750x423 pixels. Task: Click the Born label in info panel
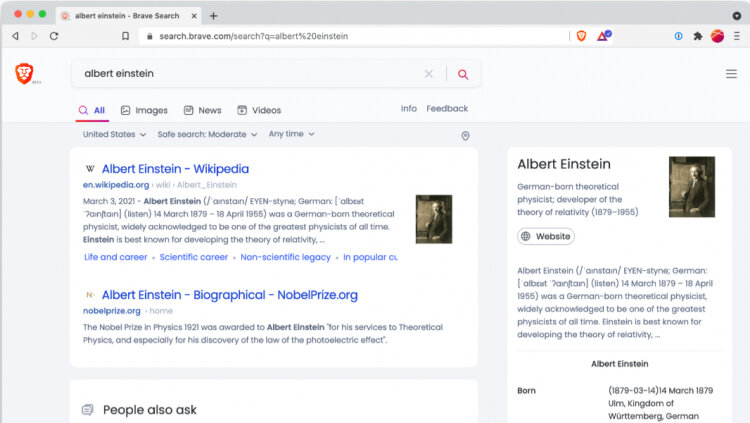point(526,390)
